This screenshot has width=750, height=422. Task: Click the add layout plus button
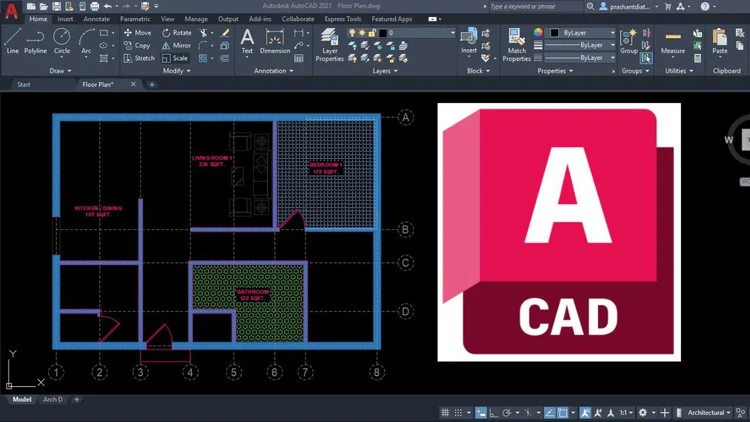tap(77, 399)
